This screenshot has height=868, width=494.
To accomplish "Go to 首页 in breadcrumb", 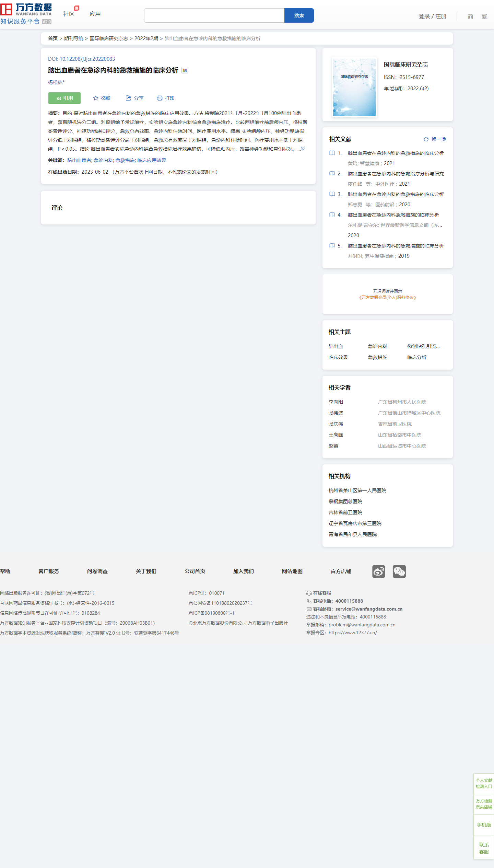I will click(x=53, y=38).
